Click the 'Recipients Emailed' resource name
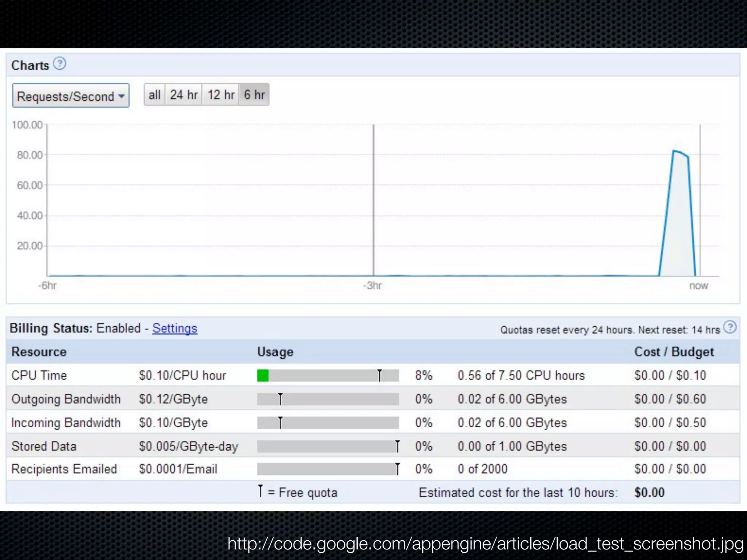Screen dimensions: 747x560 point(64,469)
